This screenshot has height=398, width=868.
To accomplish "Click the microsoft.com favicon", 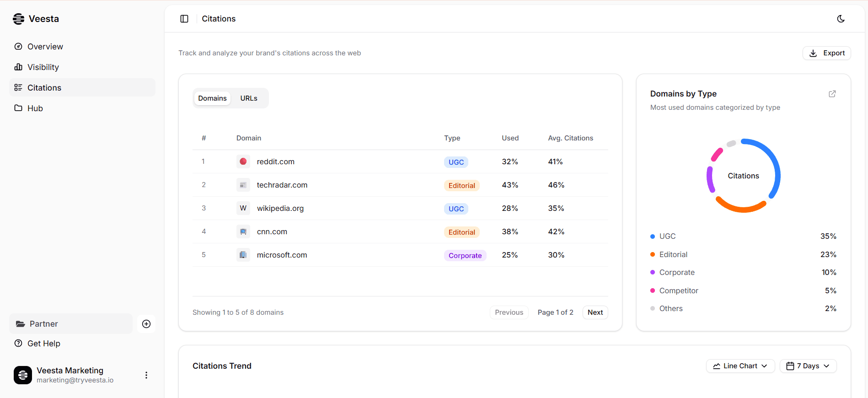I will click(x=243, y=255).
